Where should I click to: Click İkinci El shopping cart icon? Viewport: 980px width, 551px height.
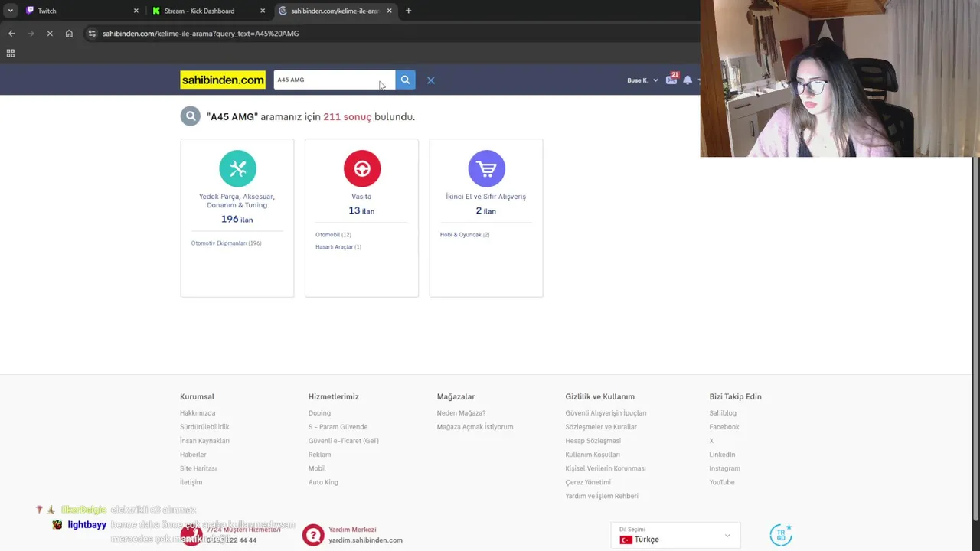[486, 168]
